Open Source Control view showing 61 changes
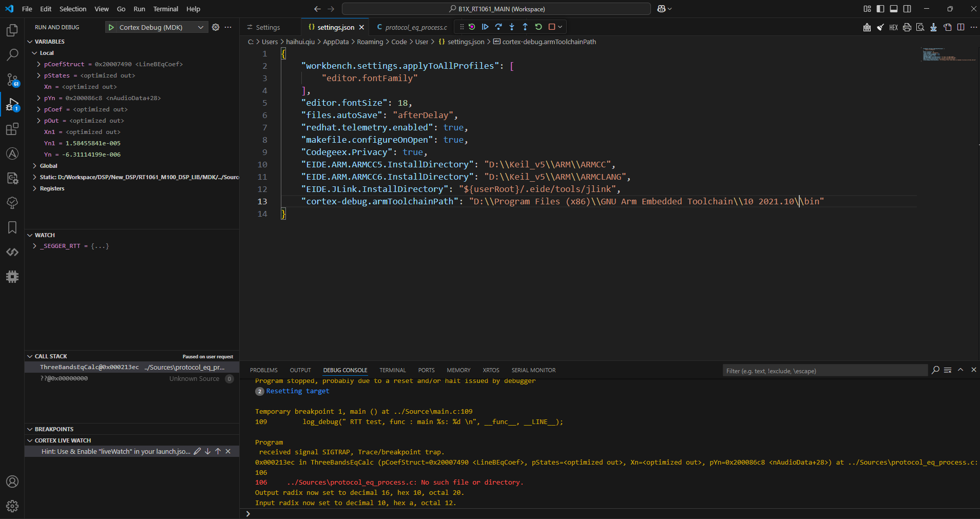The height and width of the screenshot is (519, 980). tap(12, 80)
